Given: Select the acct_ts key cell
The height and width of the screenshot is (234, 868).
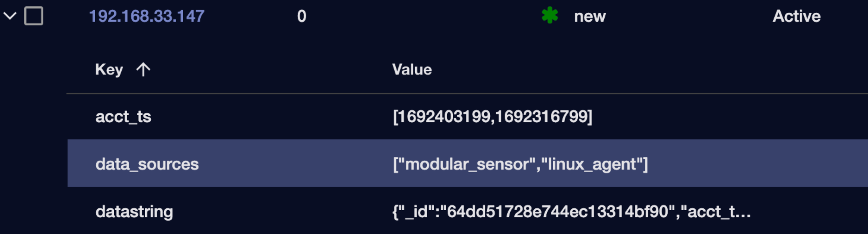Looking at the screenshot, I should pyautogui.click(x=123, y=117).
